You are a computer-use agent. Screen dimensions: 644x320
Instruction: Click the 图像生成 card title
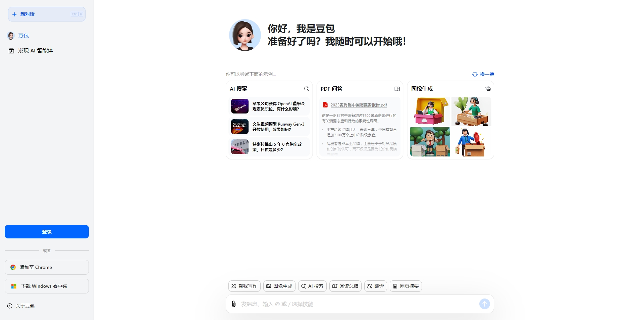coord(422,89)
